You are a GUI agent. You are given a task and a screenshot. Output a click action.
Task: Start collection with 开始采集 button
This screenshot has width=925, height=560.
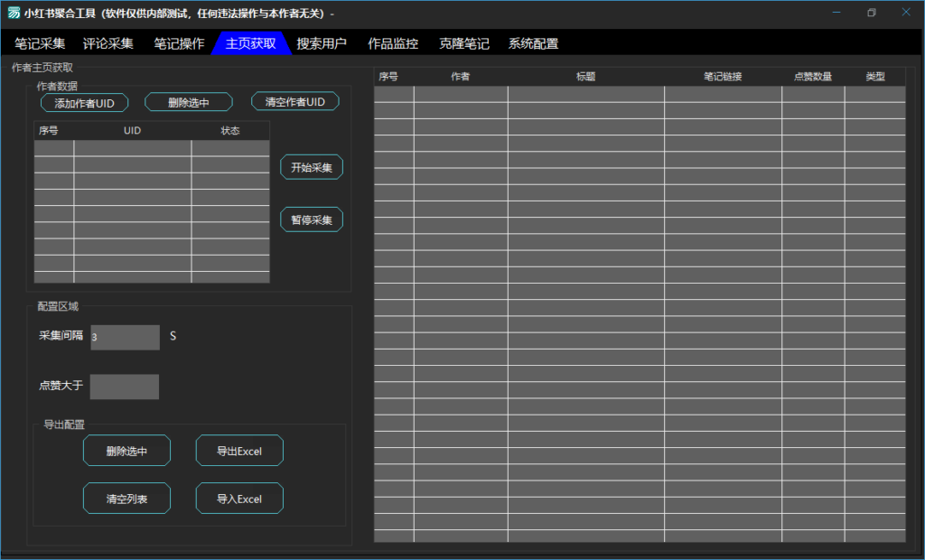point(312,167)
